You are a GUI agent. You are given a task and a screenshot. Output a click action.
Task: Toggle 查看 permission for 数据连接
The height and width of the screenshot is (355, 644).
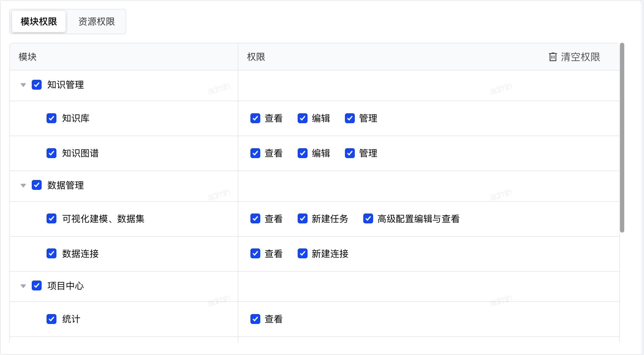tap(255, 253)
